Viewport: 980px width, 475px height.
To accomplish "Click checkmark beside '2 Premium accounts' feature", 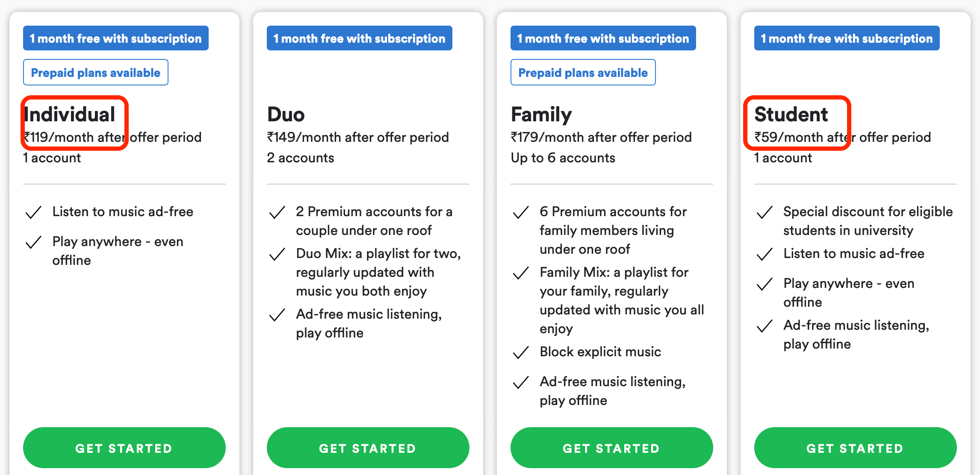I will point(277,212).
